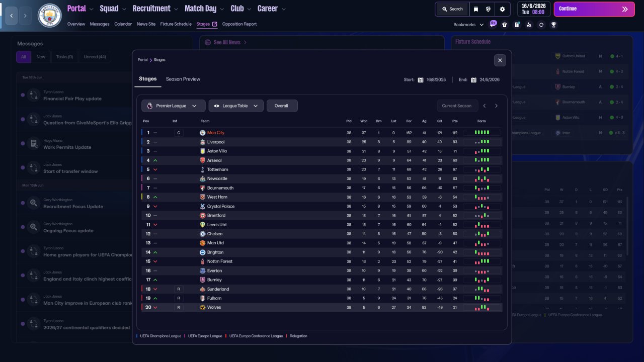Expand the Career menu chevron
Viewport: 644px width, 362px height.
[x=284, y=9]
